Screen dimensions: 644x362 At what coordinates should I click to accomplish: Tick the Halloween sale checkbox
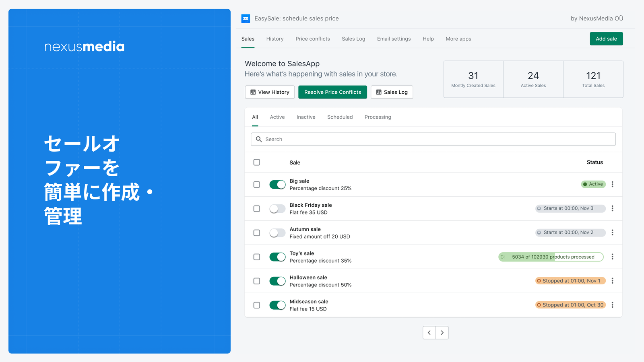pos(257,281)
